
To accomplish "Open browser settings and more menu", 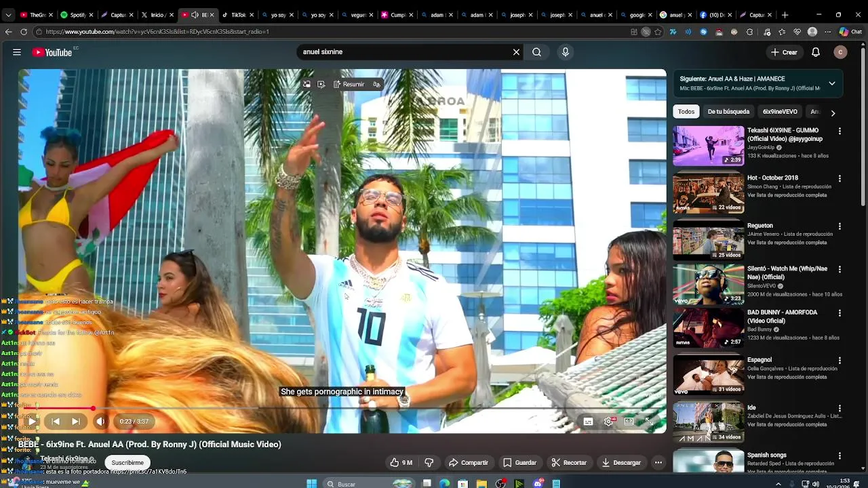I will pyautogui.click(x=827, y=32).
